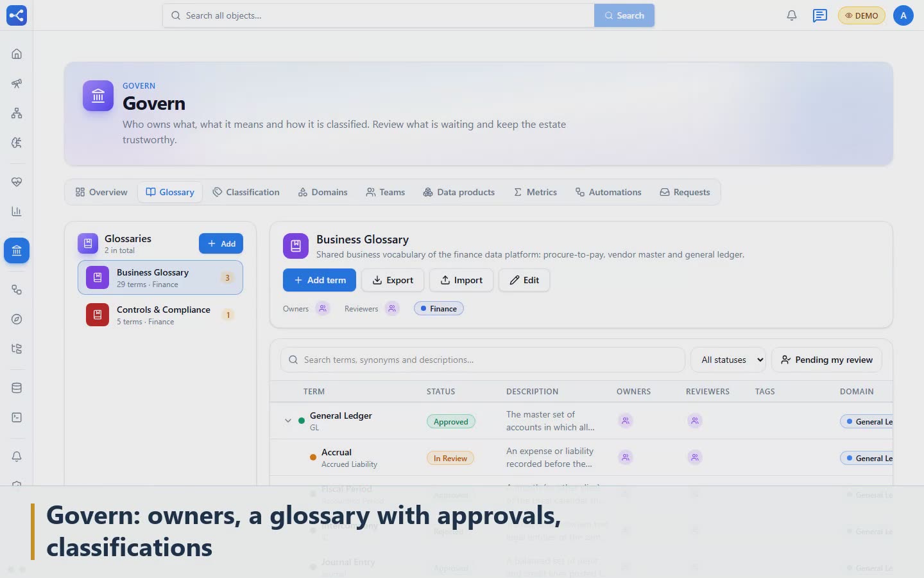The image size is (924, 578).
Task: Open the Metrics tab
Action: [535, 192]
